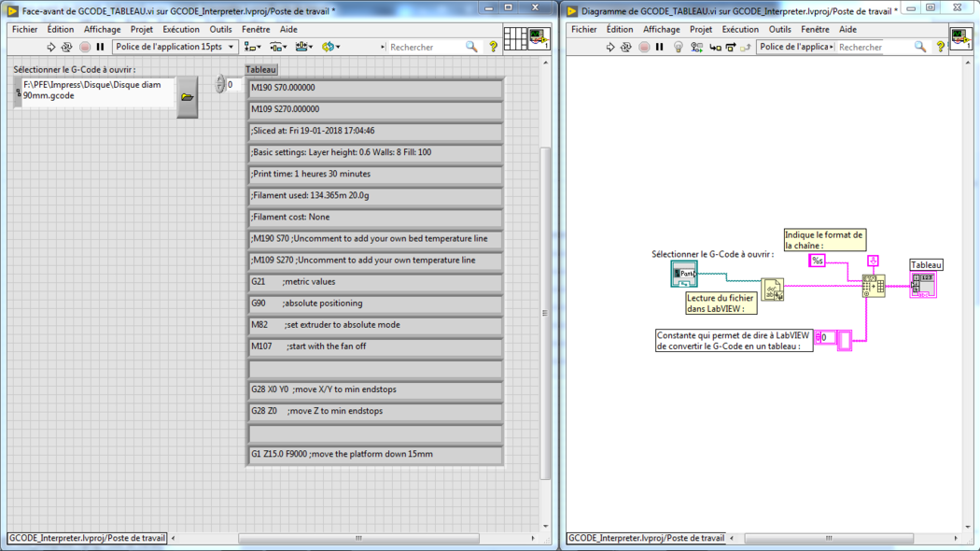The width and height of the screenshot is (980, 551).
Task: Click the Step Over icon in diagram toolbar
Action: click(731, 47)
